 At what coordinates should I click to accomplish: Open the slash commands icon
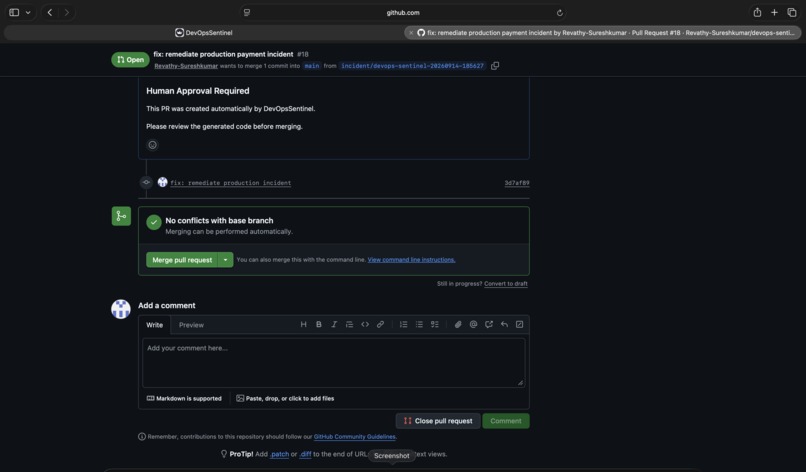(520, 324)
